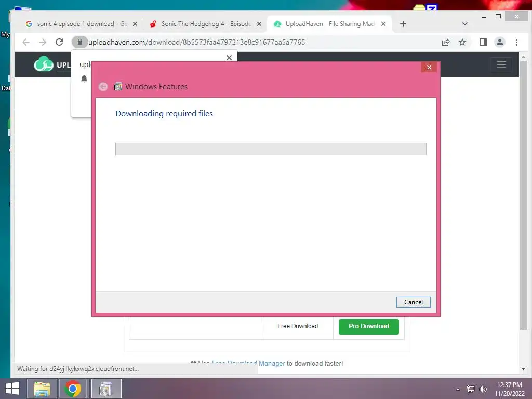
Task: Open File Explorer from the taskbar
Action: coord(42,389)
